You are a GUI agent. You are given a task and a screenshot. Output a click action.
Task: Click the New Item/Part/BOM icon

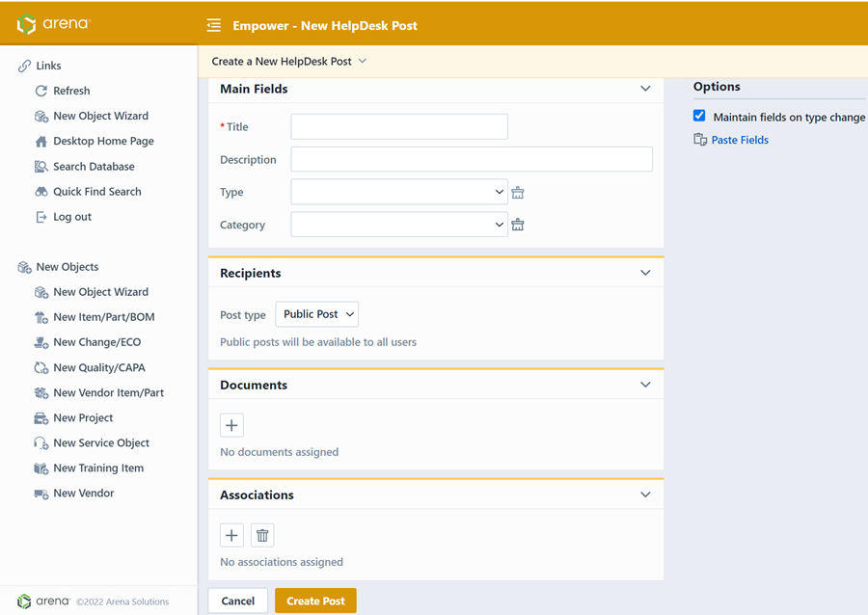41,317
